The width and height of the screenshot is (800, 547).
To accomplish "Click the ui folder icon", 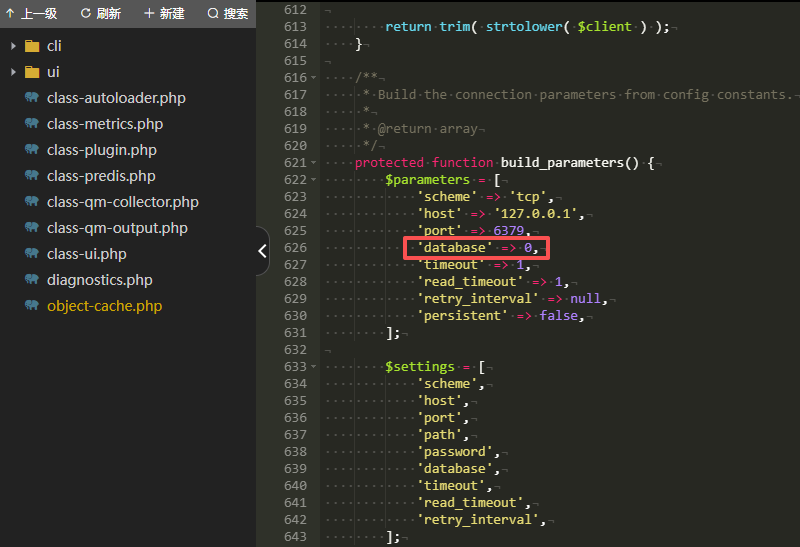I will (32, 72).
